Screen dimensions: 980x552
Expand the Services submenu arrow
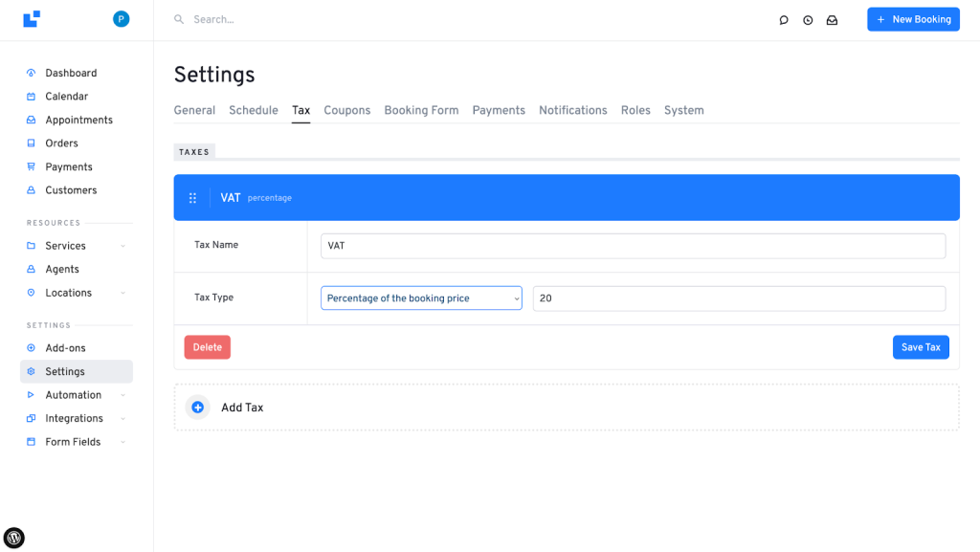(122, 246)
